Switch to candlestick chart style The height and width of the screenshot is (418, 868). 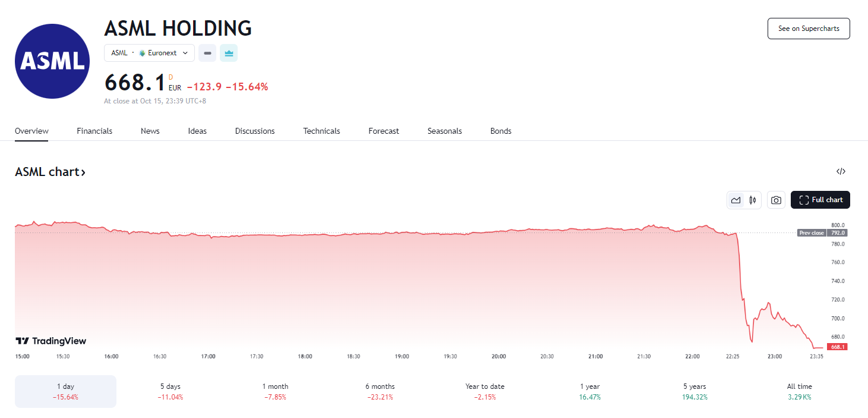(x=752, y=200)
